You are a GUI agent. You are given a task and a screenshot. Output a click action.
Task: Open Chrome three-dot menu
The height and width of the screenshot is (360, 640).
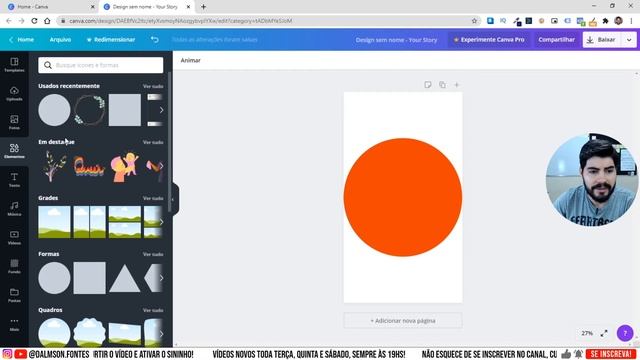coord(631,21)
